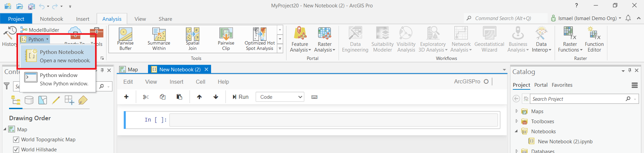Screen dimensions: 644x153
Task: Copy the selected notebook cell
Action: click(x=162, y=97)
